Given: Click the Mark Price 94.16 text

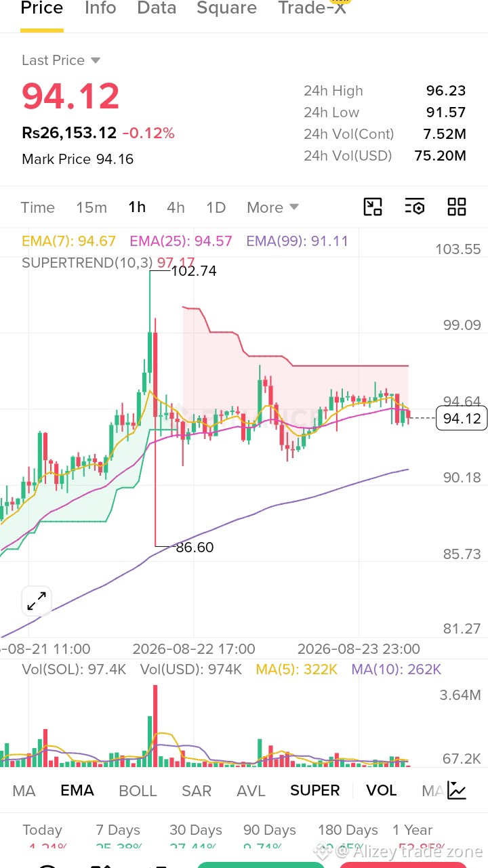Looking at the screenshot, I should tap(77, 159).
